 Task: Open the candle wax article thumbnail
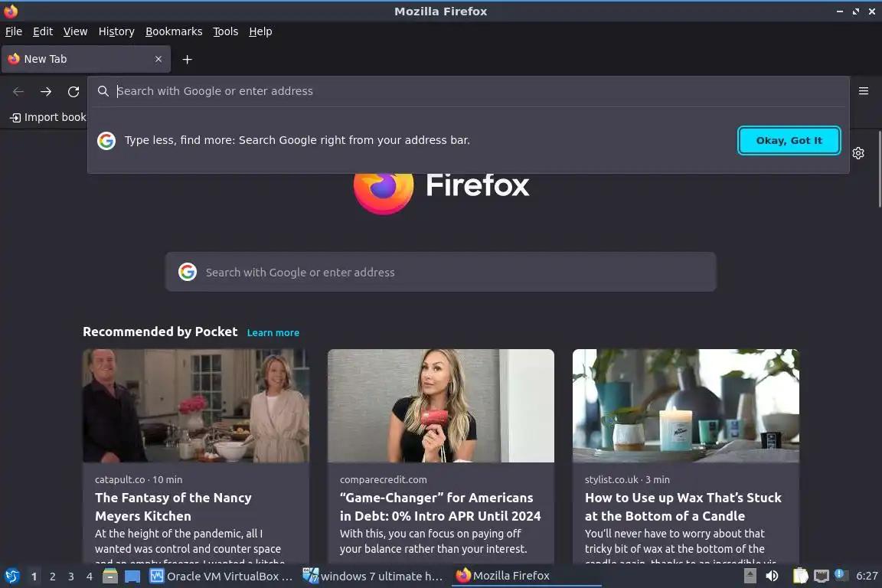(x=686, y=406)
